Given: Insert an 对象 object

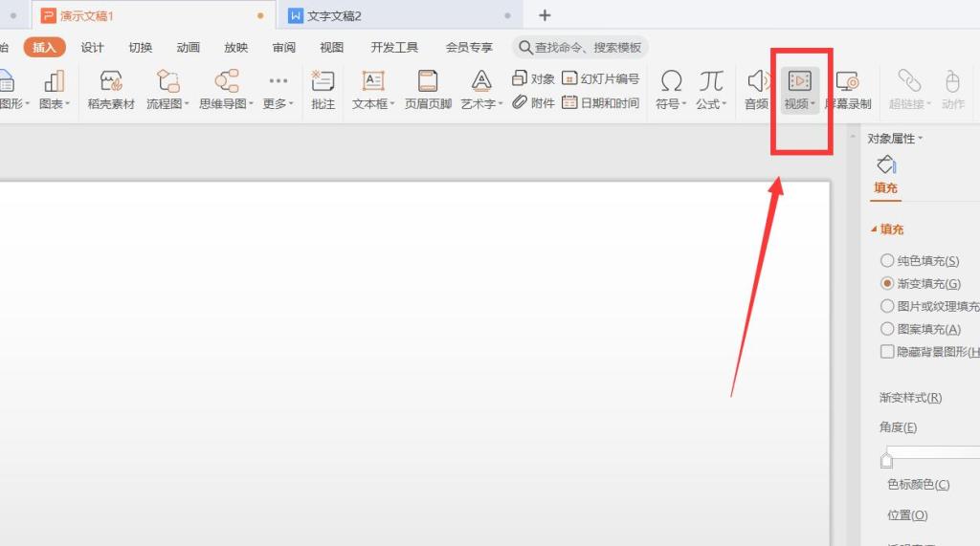Looking at the screenshot, I should pyautogui.click(x=533, y=78).
